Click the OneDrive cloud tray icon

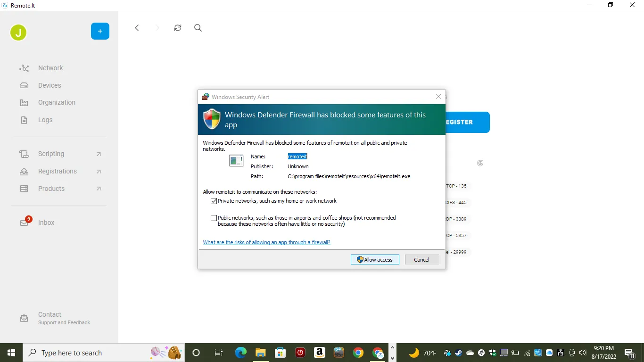[x=470, y=353]
